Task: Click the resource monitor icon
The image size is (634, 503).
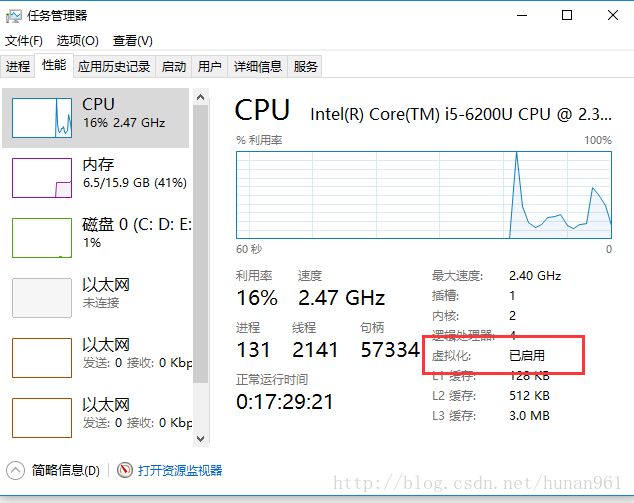Action: point(125,470)
